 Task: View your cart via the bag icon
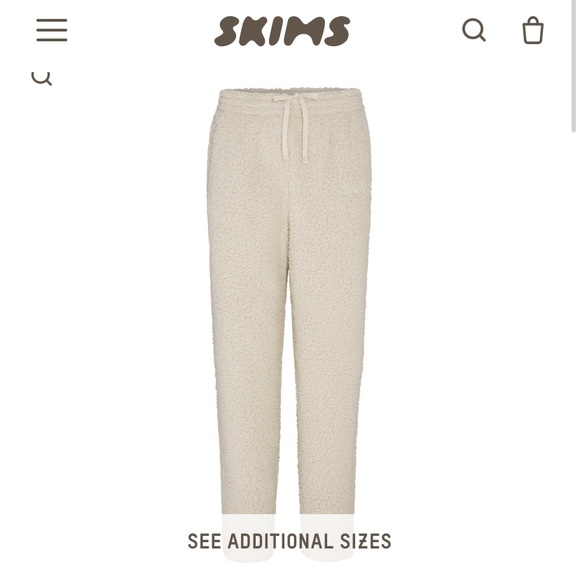tap(533, 30)
